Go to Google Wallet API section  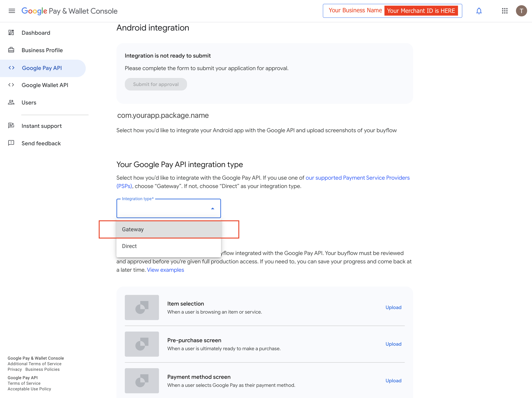pos(45,85)
